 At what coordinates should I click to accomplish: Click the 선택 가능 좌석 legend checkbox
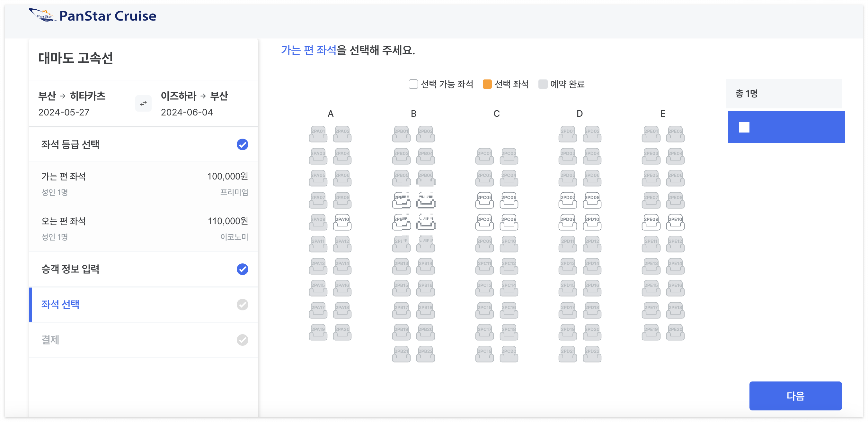pyautogui.click(x=413, y=84)
